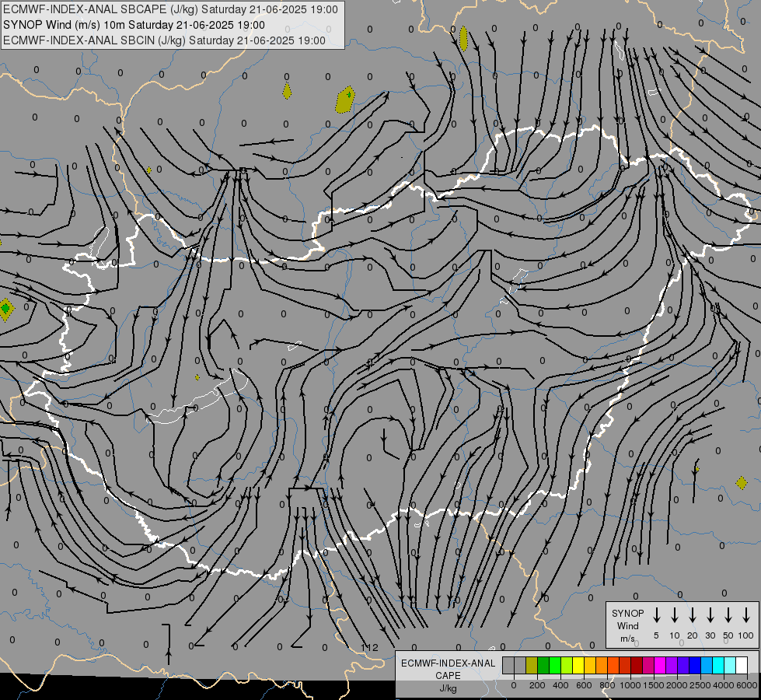Image resolution: width=761 pixels, height=700 pixels.
Task: Click the SBCAPE title line in header
Action: 170,9
